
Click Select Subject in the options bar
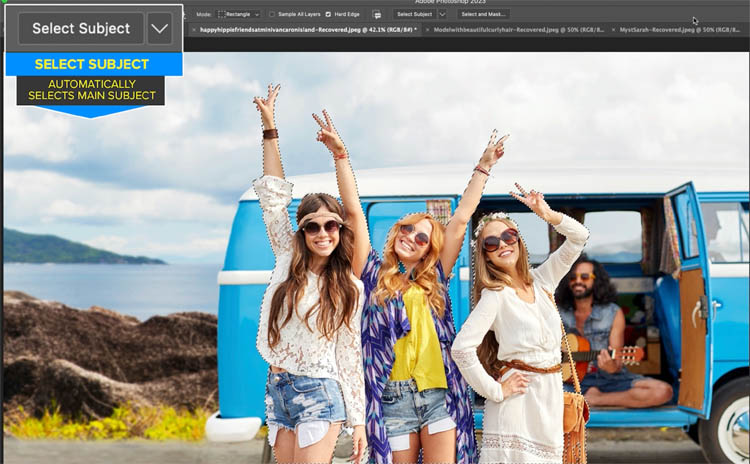point(414,14)
